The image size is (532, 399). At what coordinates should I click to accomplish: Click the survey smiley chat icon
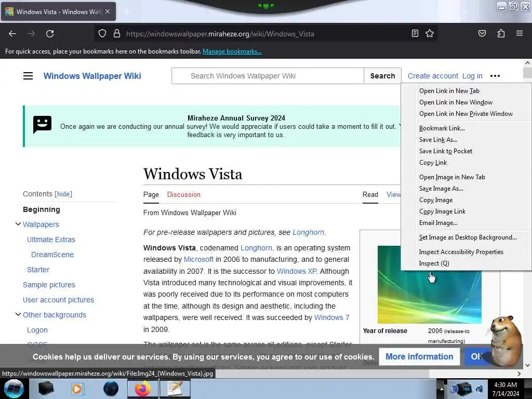[42, 125]
